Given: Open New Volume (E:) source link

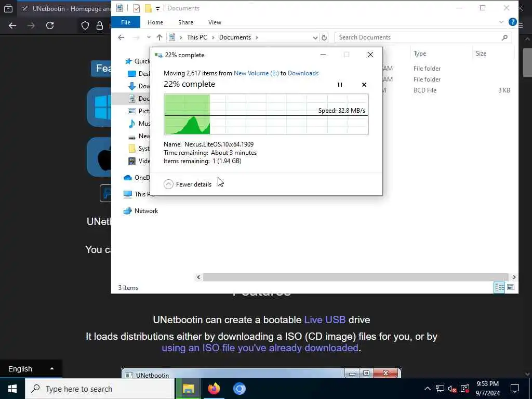Looking at the screenshot, I should (x=256, y=73).
